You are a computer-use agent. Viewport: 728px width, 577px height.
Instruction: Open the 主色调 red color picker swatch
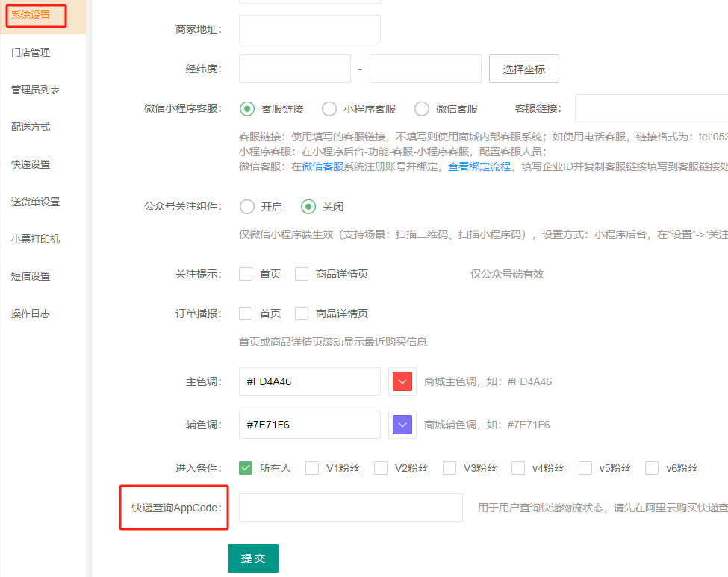point(402,381)
